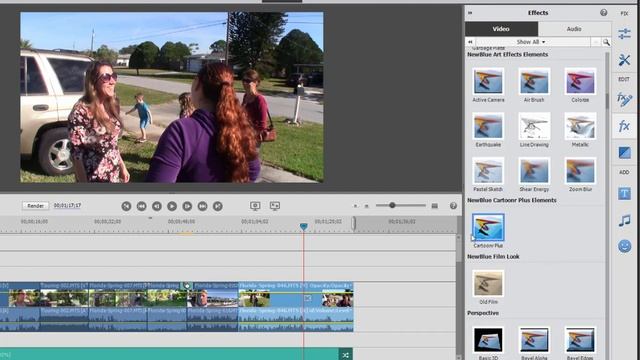Open the Tools wrench-and-scissors icon
This screenshot has height=360, width=640.
624,60
